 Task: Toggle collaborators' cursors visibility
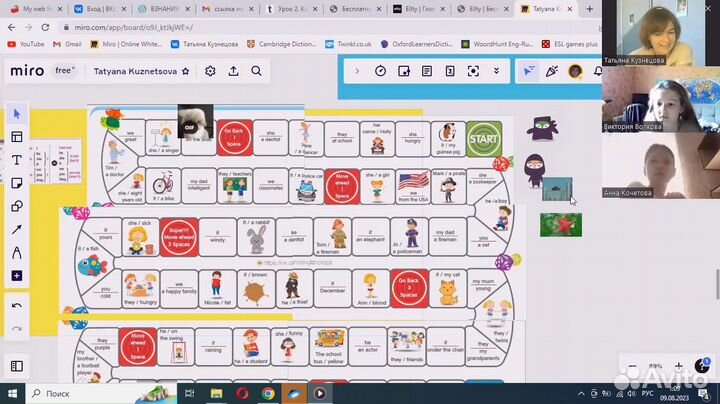tap(527, 71)
